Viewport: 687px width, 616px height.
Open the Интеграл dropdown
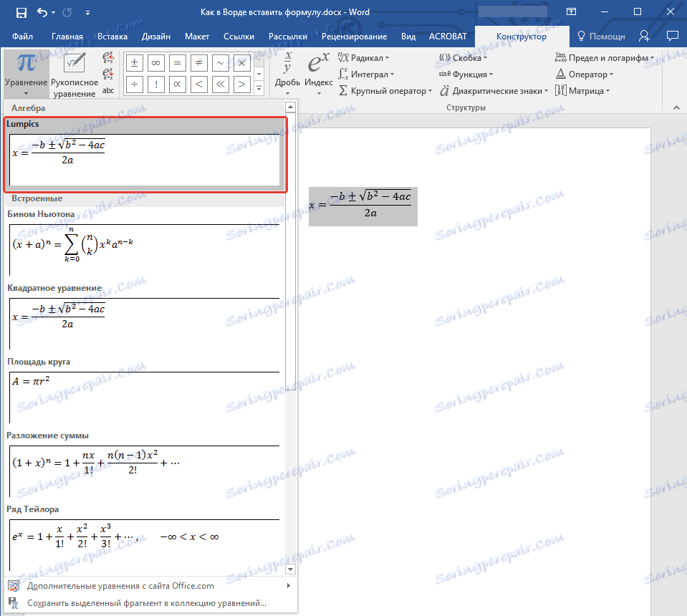pos(366,74)
